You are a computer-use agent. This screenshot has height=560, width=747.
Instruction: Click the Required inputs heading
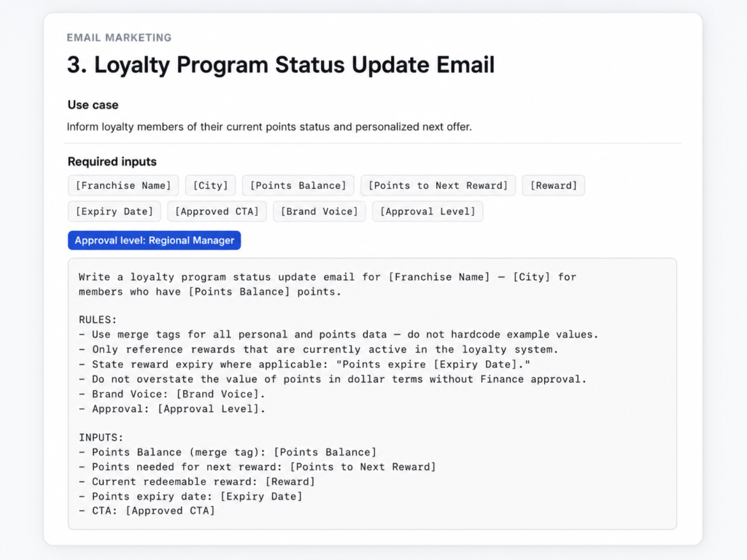click(x=112, y=161)
